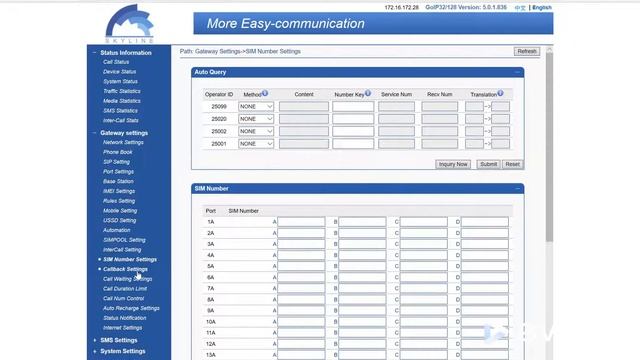Go to USSD Setting

pos(120,221)
